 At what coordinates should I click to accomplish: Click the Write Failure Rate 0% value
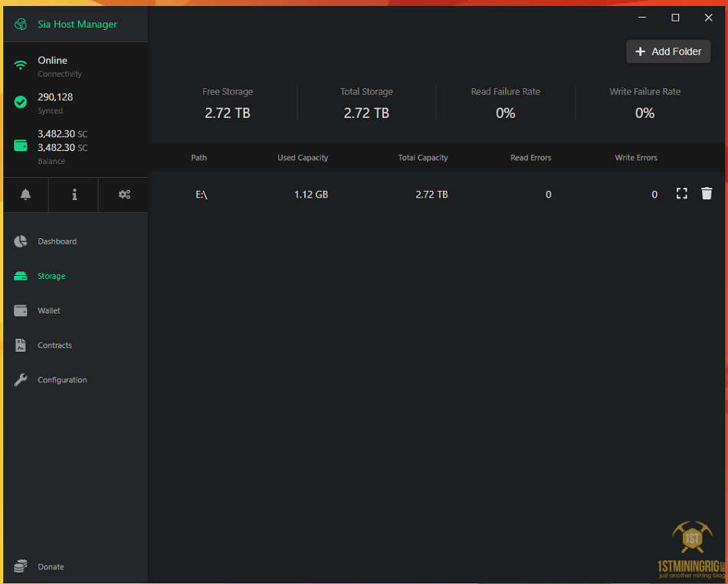click(645, 113)
